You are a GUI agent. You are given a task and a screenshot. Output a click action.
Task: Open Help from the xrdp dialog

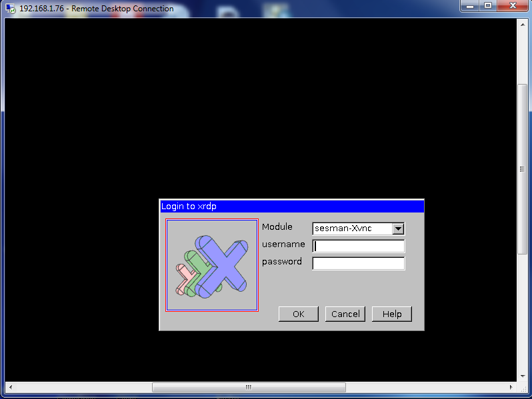point(392,314)
